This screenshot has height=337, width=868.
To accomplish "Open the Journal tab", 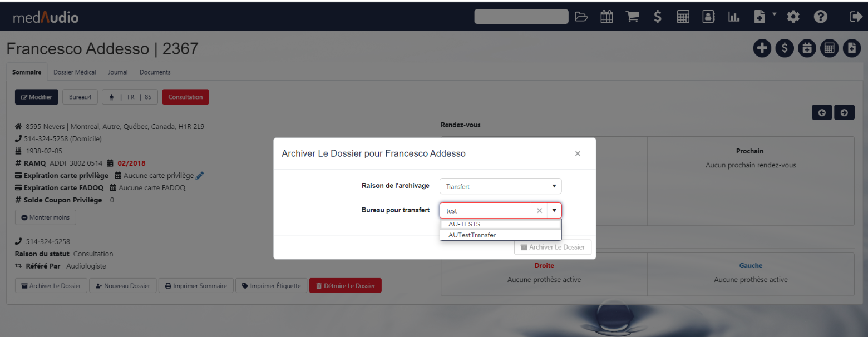I will click(117, 72).
